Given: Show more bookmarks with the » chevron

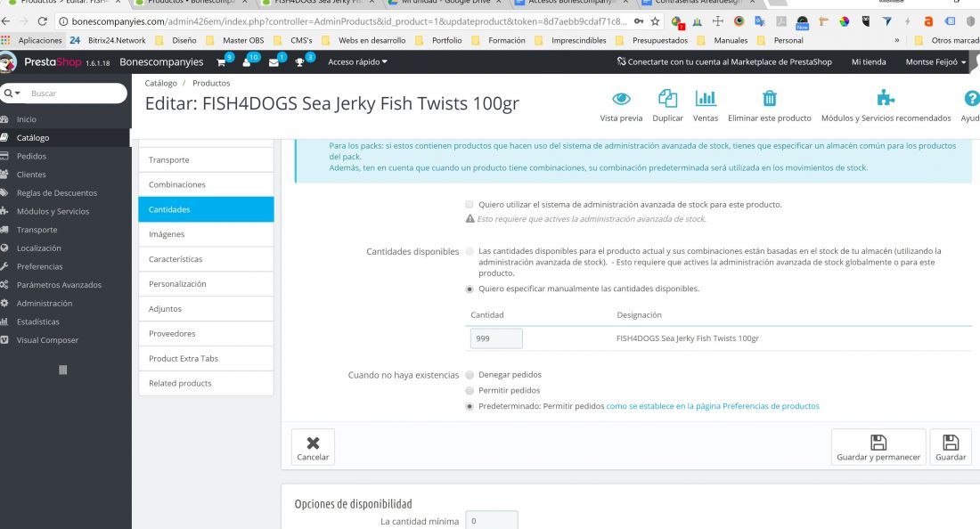Looking at the screenshot, I should (897, 40).
